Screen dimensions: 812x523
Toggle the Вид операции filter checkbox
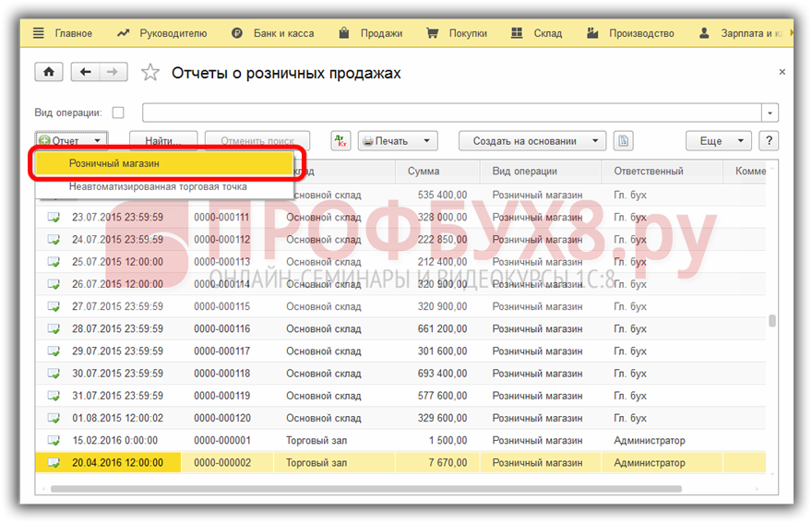(118, 113)
